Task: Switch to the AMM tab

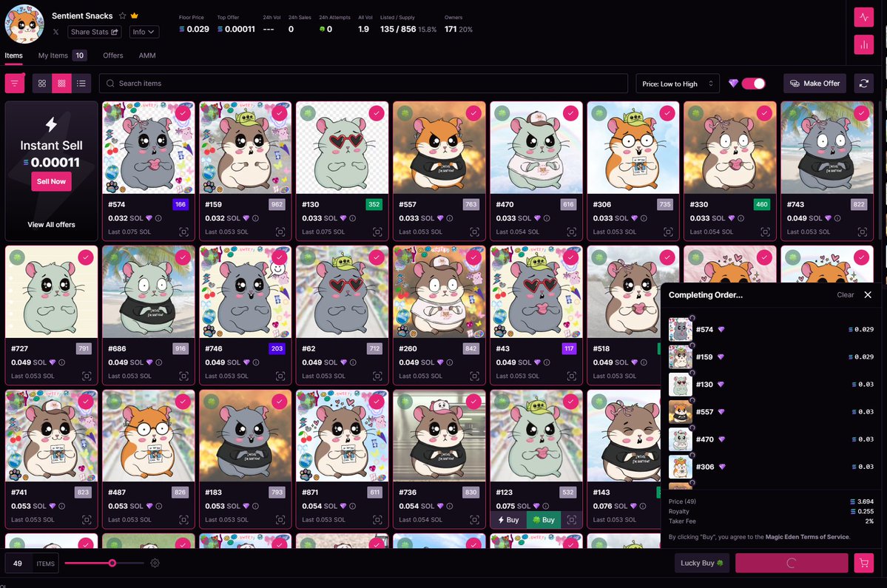Action: [147, 55]
